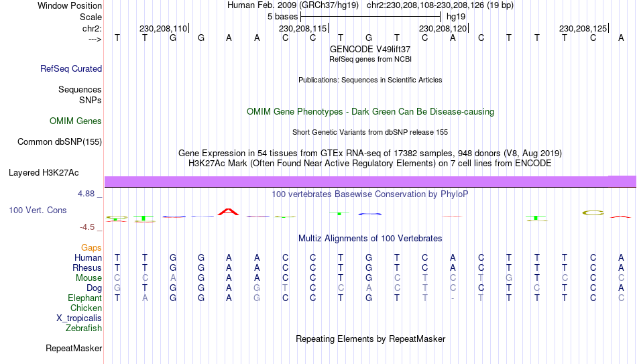The image size is (637, 364).
Task: Click the purple H3K27Ac signal bar
Action: coord(370,182)
